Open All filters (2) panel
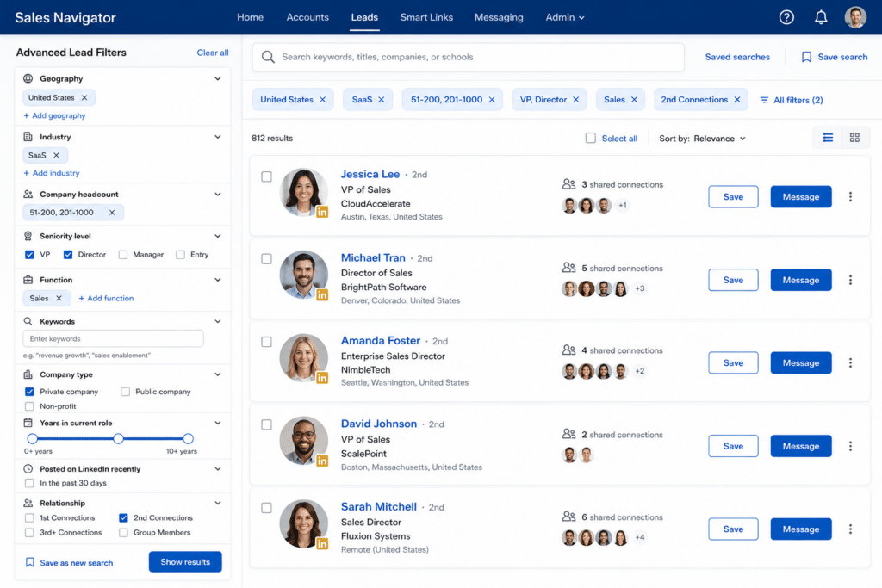This screenshot has height=588, width=882. pos(792,100)
